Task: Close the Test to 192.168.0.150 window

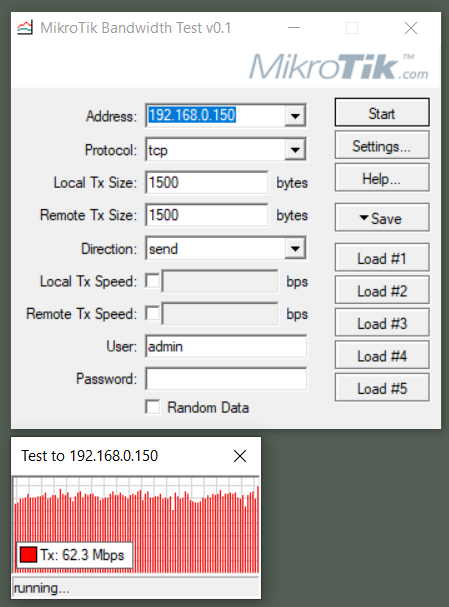Action: 240,456
